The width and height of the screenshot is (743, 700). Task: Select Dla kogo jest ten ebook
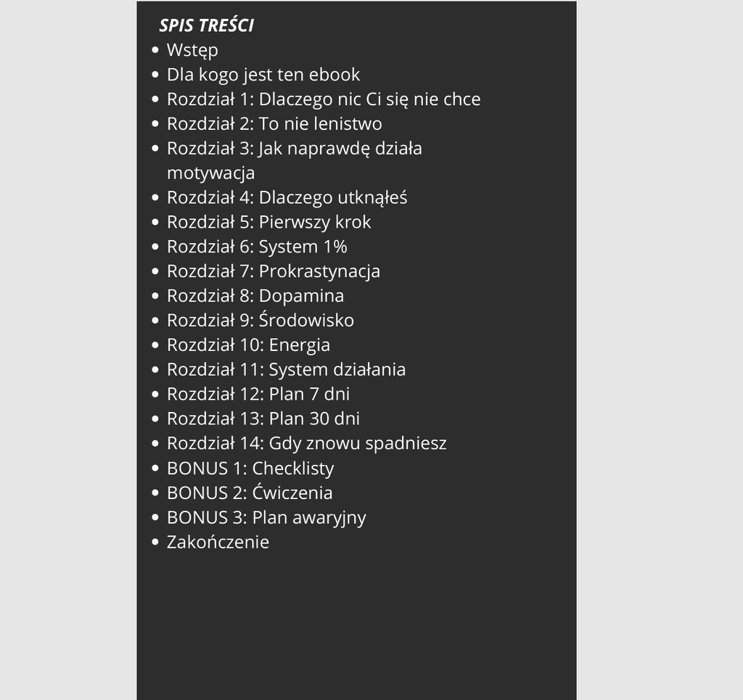pos(263,75)
